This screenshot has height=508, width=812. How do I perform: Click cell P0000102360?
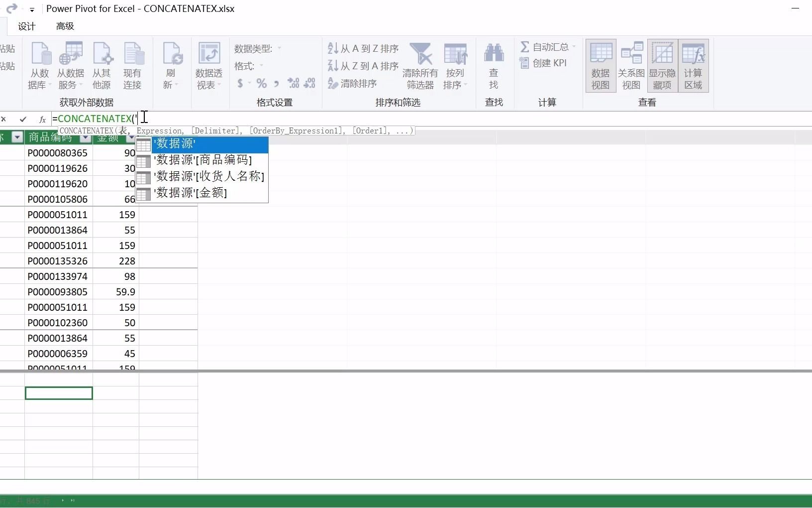tap(59, 323)
